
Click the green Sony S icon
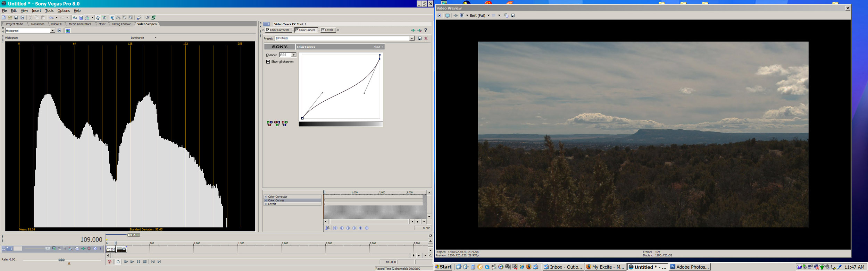tap(153, 17)
